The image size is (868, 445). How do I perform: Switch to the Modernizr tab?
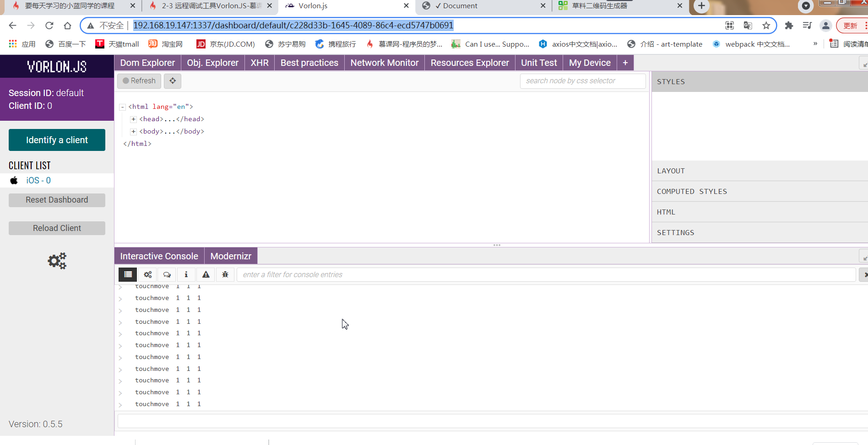click(231, 256)
